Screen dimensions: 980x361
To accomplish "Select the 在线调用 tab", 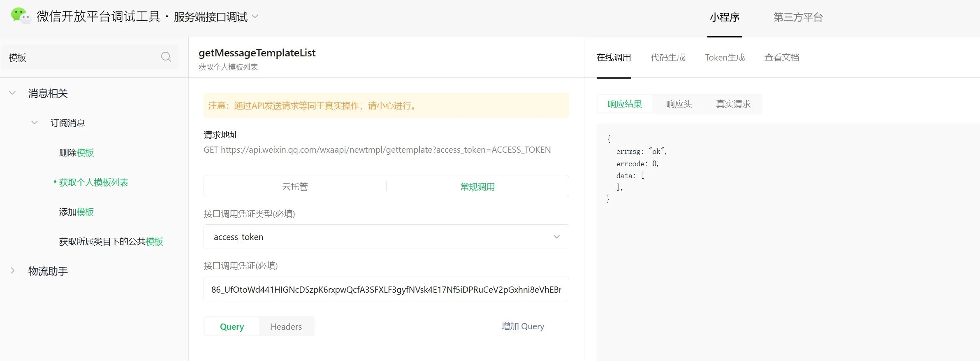I will click(x=614, y=58).
